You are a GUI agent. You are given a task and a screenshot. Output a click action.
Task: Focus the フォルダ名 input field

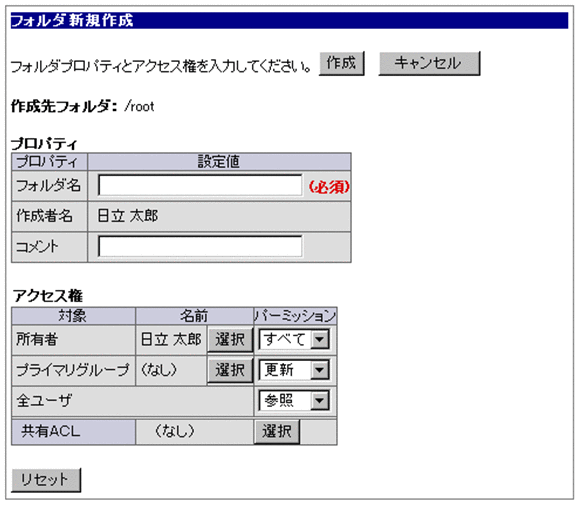[x=200, y=185]
